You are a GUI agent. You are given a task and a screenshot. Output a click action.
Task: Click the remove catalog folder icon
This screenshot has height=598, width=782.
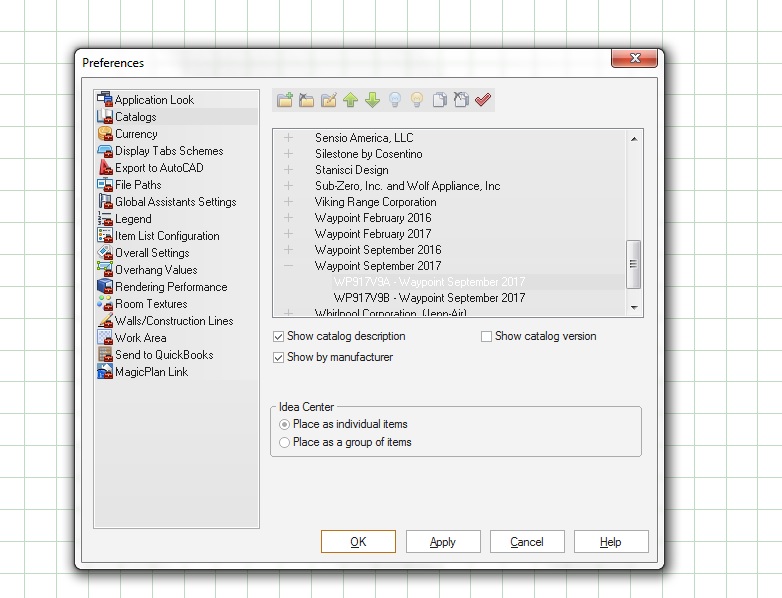tap(306, 100)
